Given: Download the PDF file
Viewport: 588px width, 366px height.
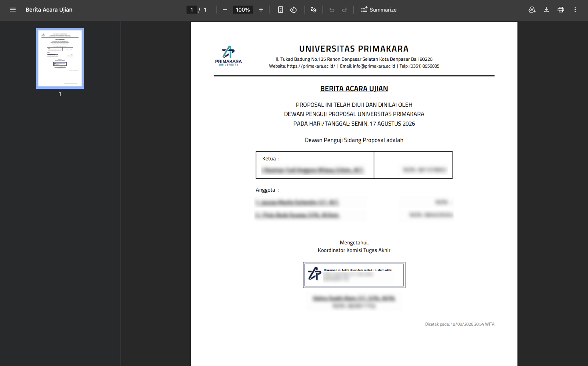Looking at the screenshot, I should (546, 10).
